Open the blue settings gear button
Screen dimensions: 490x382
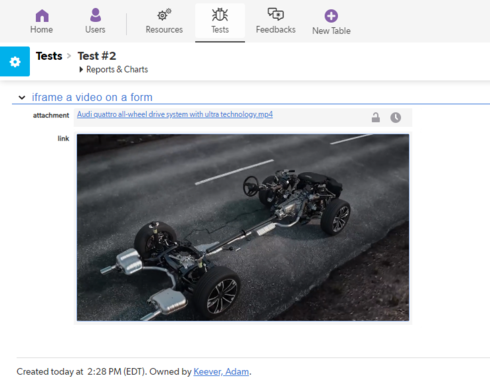[15, 62]
